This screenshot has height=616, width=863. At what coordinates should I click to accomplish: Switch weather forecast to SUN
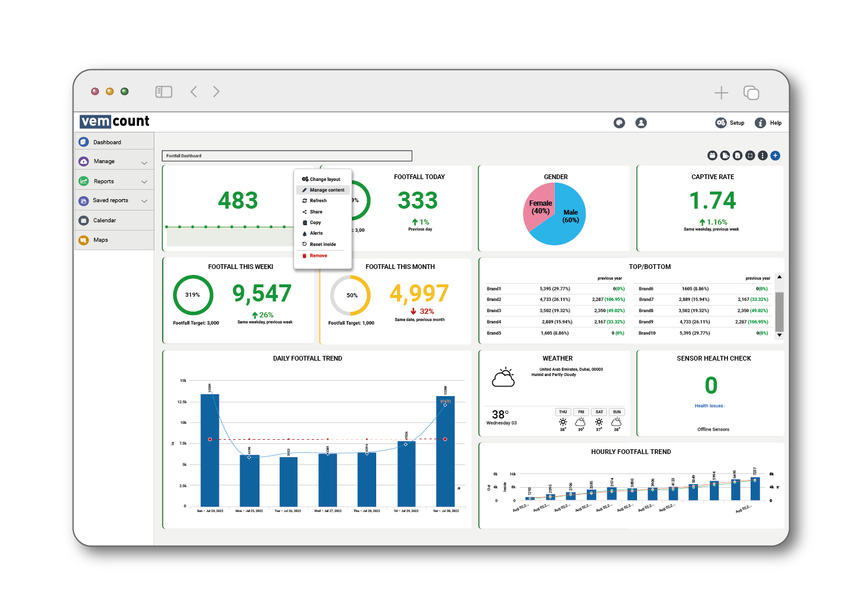pos(616,412)
